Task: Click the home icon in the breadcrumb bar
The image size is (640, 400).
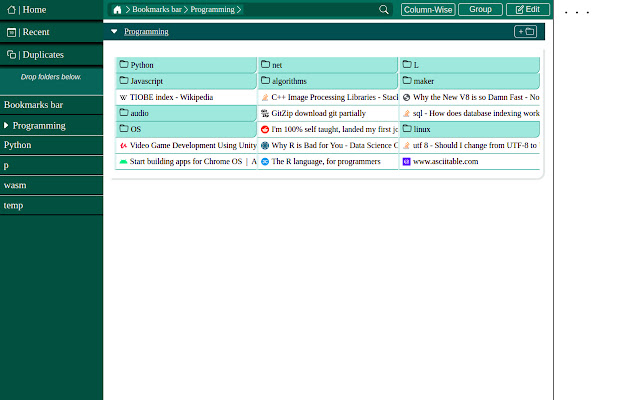Action: [117, 10]
